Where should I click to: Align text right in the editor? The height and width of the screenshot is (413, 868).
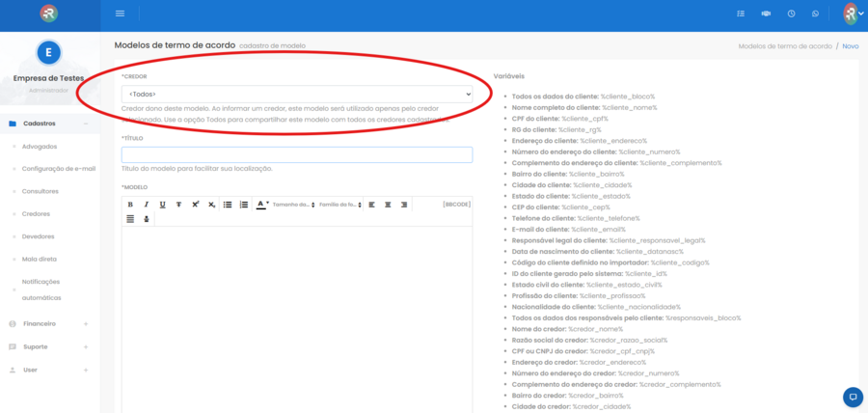pyautogui.click(x=404, y=205)
